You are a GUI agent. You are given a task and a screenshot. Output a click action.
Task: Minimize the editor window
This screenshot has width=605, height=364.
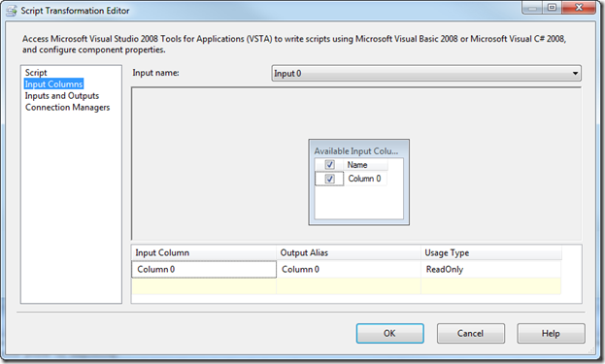click(x=532, y=8)
